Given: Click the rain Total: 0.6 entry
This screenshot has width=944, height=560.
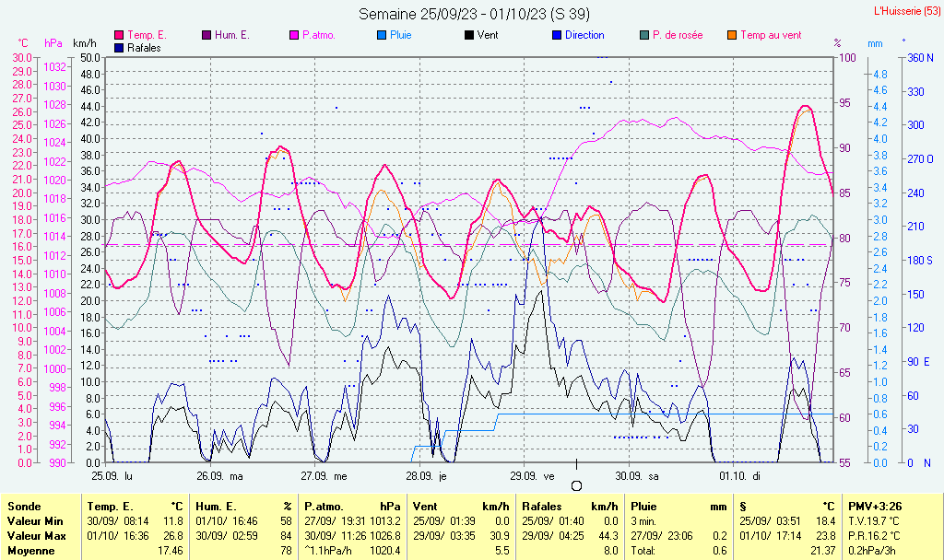Looking at the screenshot, I should point(679,551).
